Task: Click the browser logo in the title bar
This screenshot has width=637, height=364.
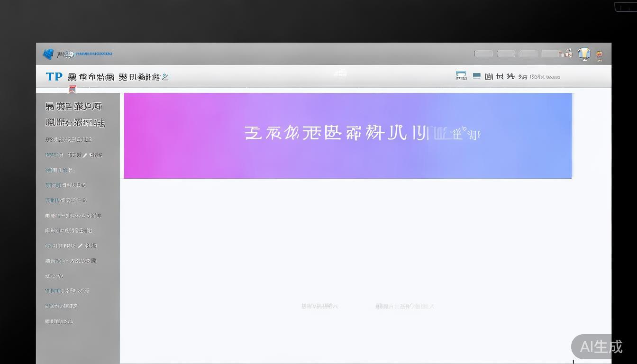Action: click(x=48, y=54)
